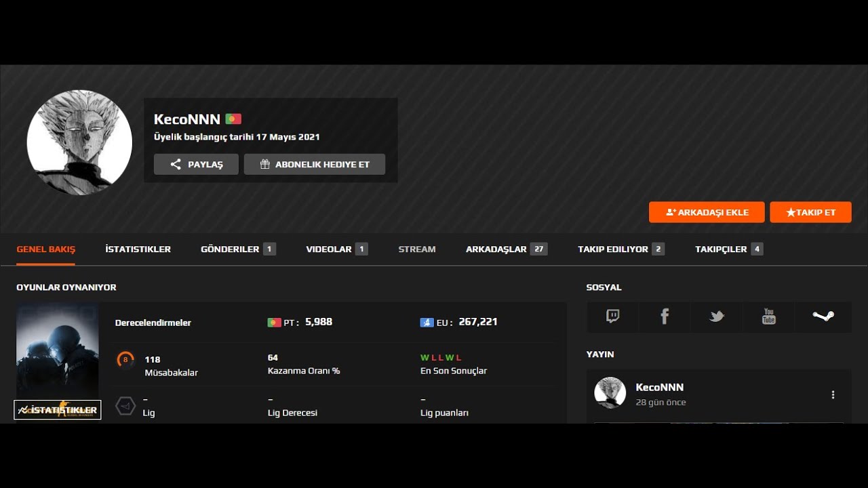
Task: Click the 64 Kazanma Oranı % stat
Action: coord(304,364)
